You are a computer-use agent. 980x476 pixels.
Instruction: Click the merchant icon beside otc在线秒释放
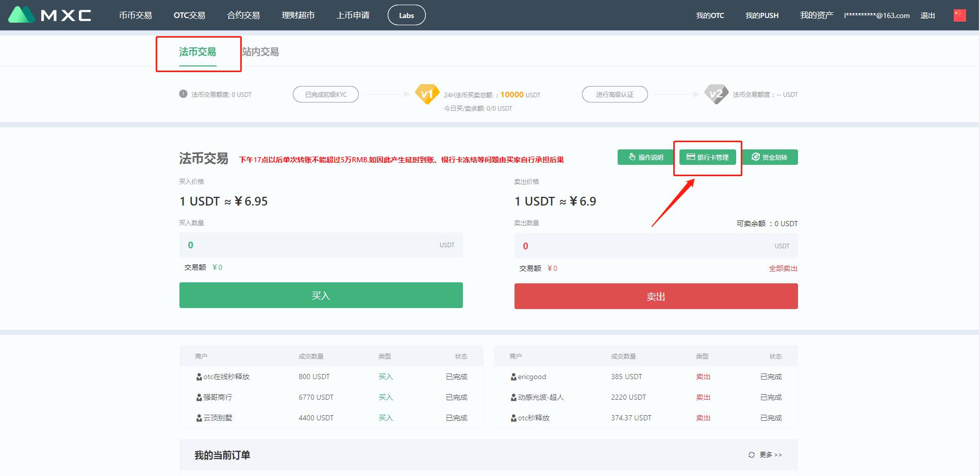coord(199,377)
